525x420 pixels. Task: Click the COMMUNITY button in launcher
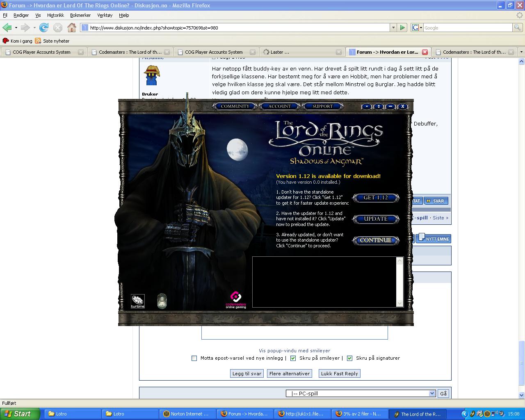(235, 106)
